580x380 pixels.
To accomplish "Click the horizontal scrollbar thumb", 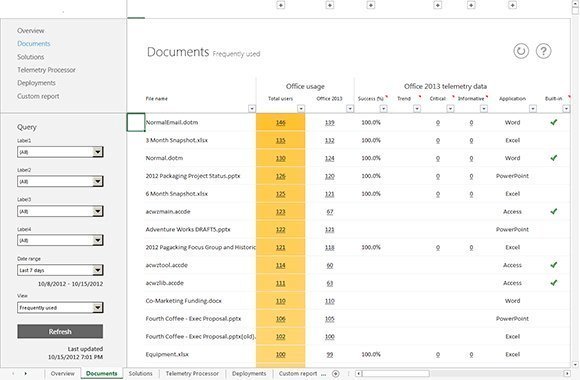I will click(396, 374).
